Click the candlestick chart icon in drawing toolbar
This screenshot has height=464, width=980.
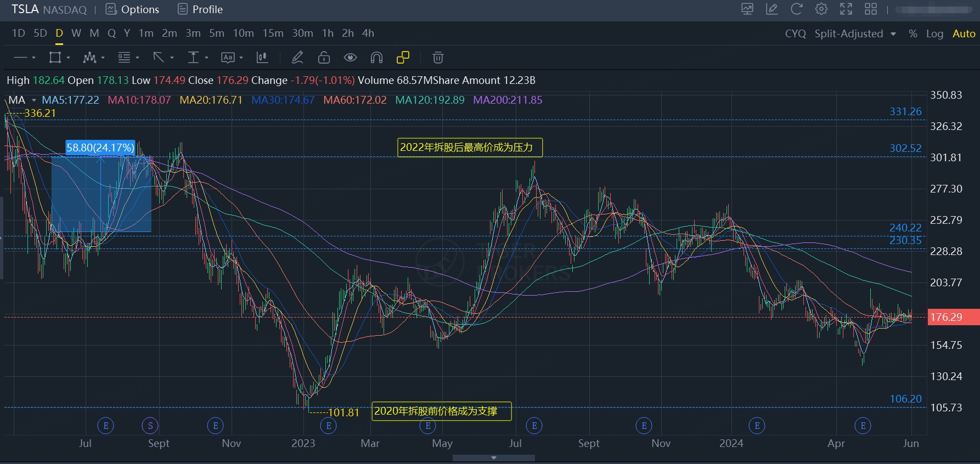tap(262, 58)
